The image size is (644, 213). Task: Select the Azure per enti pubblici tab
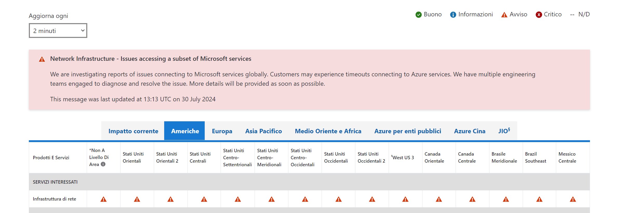[x=408, y=131]
